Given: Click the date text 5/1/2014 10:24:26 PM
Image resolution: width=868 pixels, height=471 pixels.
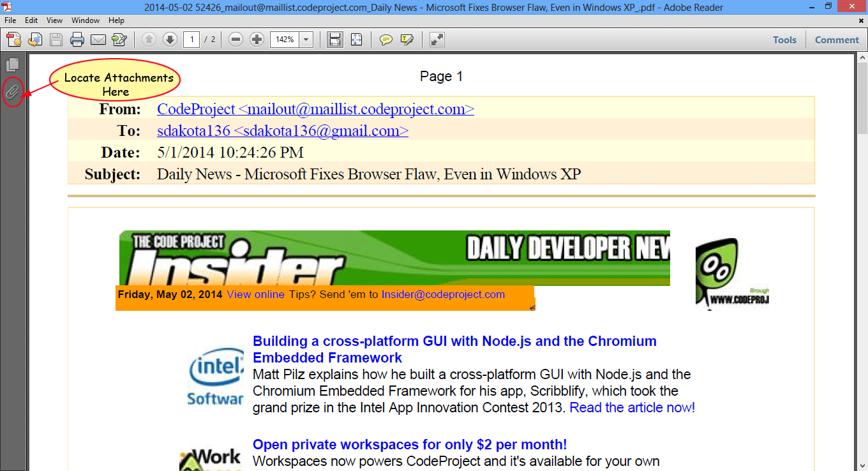Looking at the screenshot, I should (x=230, y=153).
